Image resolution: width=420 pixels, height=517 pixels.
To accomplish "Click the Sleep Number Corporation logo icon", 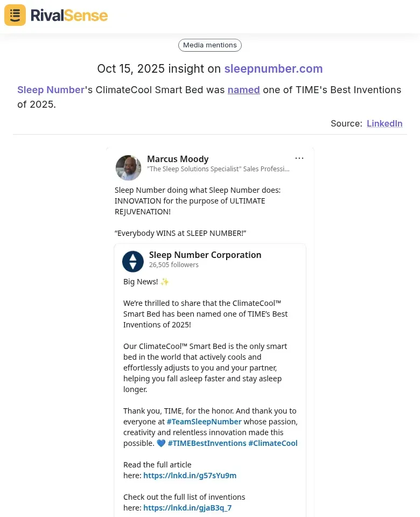I will pyautogui.click(x=133, y=261).
